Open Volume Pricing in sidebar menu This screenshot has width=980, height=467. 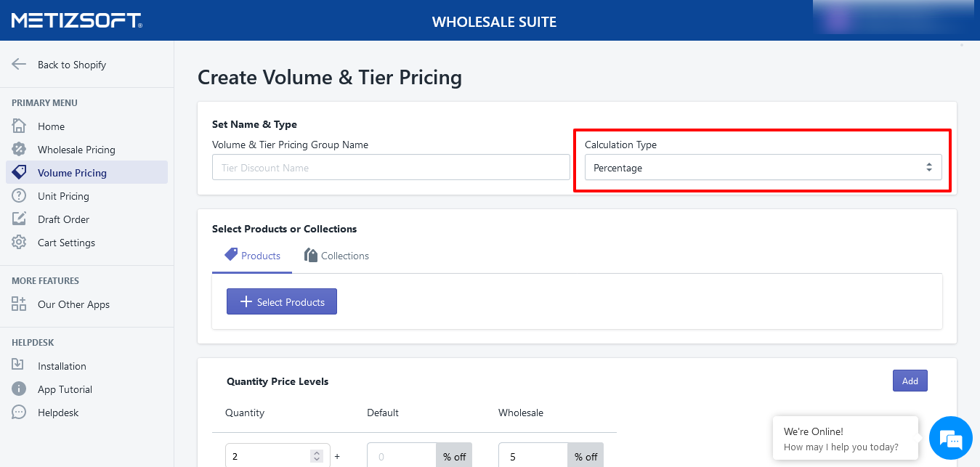coord(72,173)
